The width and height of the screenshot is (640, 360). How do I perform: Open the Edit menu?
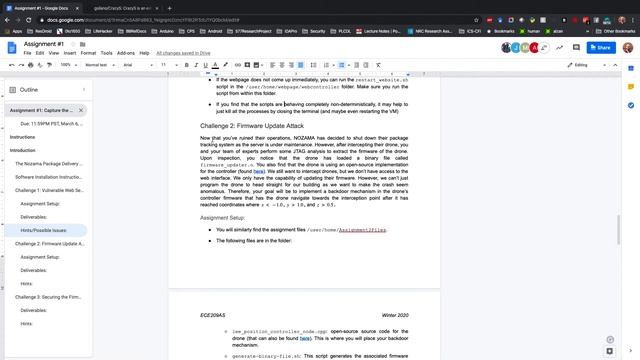click(40, 53)
